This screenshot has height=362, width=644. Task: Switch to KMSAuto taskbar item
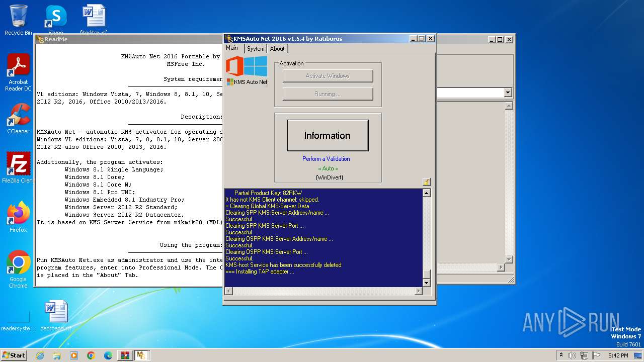coord(141,355)
